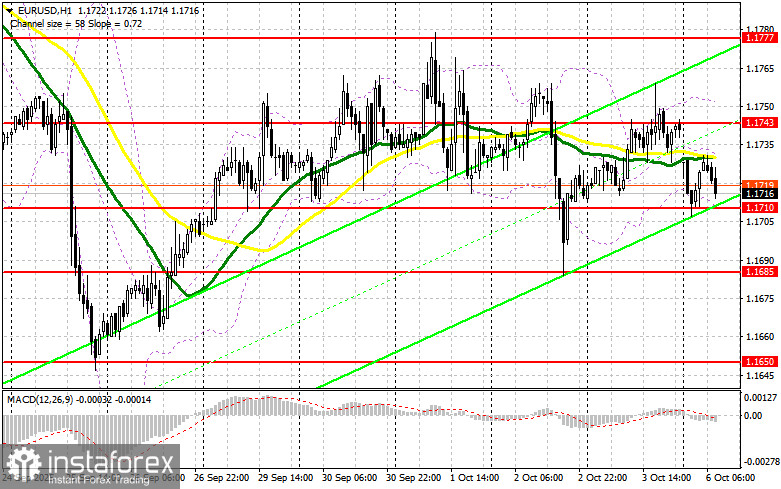The height and width of the screenshot is (489, 781).
Task: Click the '30 Sep 06:00' time axis label
Action: click(349, 478)
